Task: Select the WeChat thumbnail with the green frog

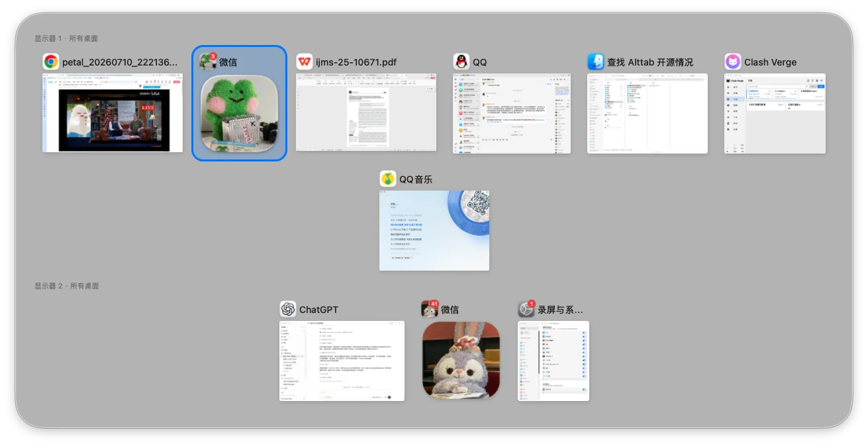Action: [239, 112]
